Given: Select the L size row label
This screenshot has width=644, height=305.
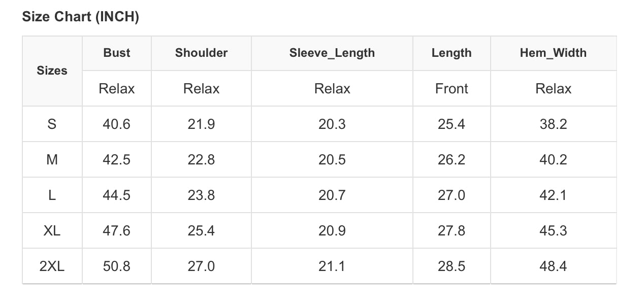Looking at the screenshot, I should coord(52,195).
